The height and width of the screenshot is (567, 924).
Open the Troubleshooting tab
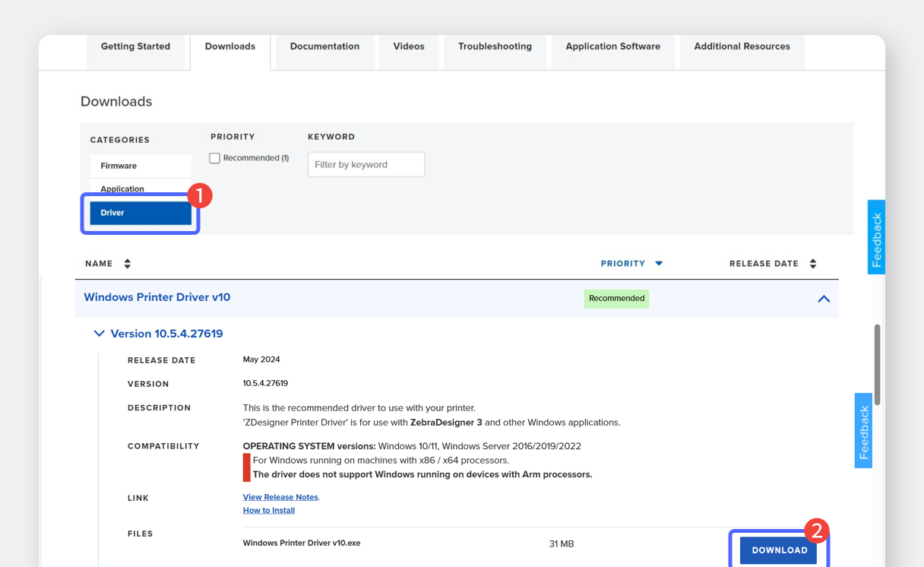click(x=495, y=46)
